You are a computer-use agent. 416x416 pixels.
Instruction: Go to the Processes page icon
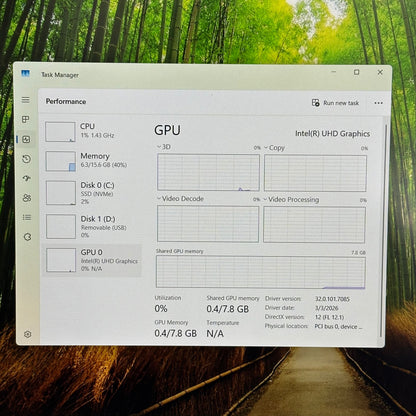coord(26,119)
